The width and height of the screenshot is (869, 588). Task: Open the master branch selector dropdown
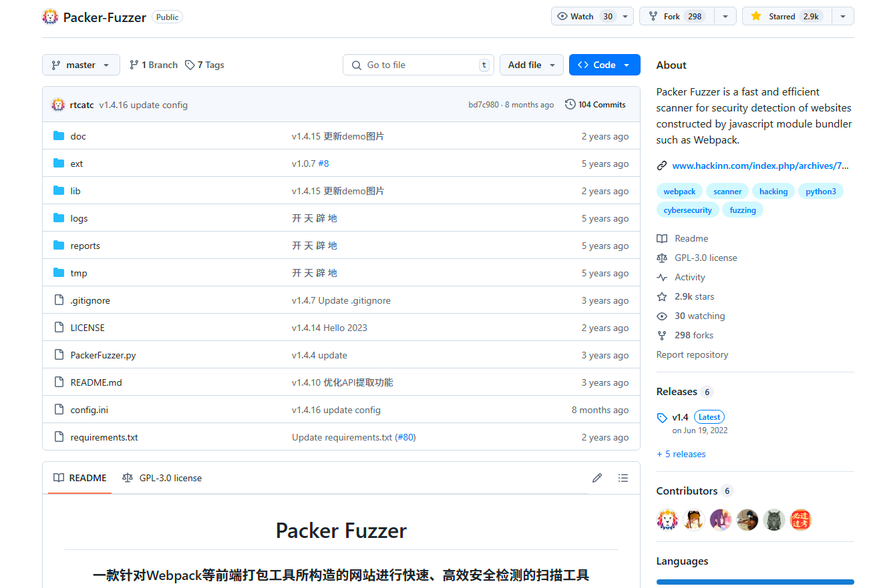click(x=81, y=65)
